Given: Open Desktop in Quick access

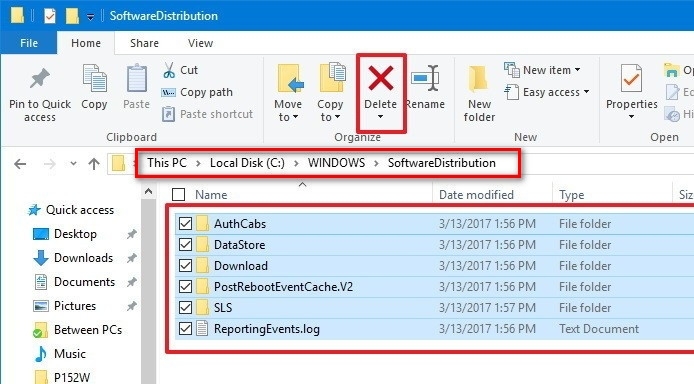Looking at the screenshot, I should point(75,234).
